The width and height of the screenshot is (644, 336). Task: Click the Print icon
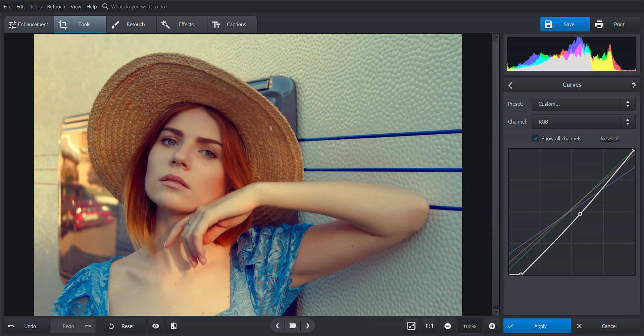coord(599,24)
